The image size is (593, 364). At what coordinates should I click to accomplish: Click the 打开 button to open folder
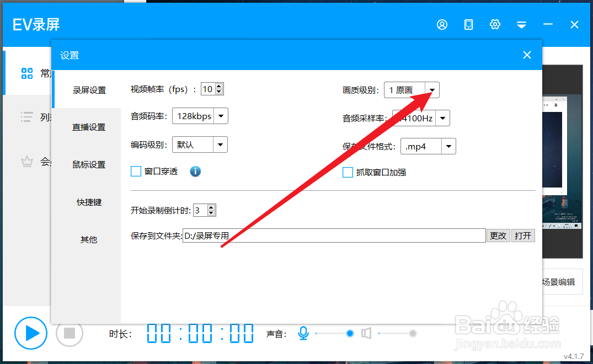(x=522, y=235)
